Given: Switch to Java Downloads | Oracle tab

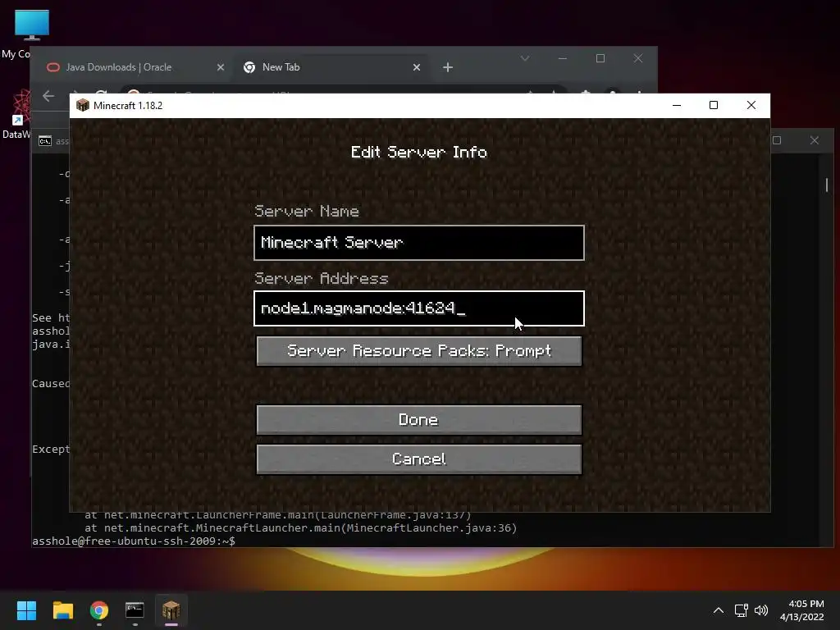Looking at the screenshot, I should pyautogui.click(x=119, y=67).
